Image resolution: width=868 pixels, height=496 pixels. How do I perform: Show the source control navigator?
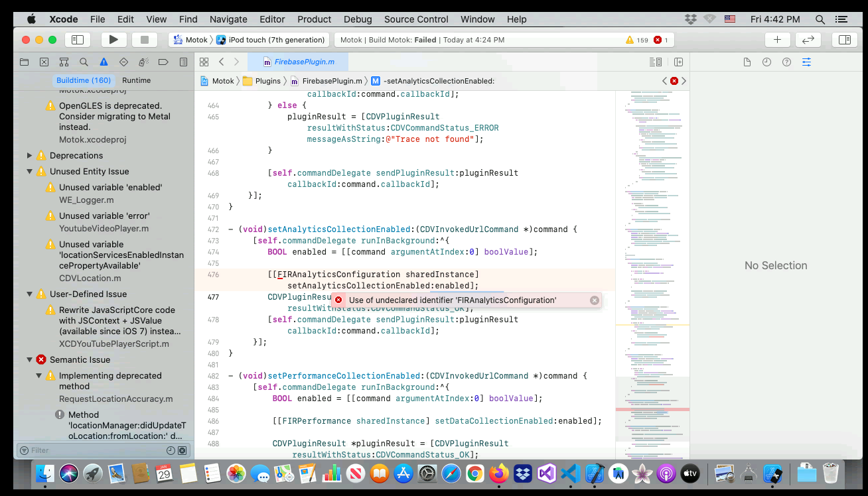tap(44, 62)
